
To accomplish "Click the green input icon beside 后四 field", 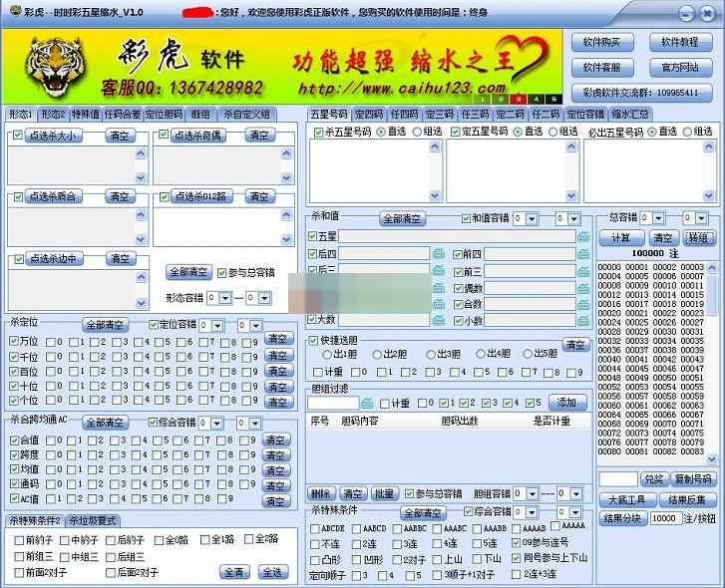I will point(439,255).
